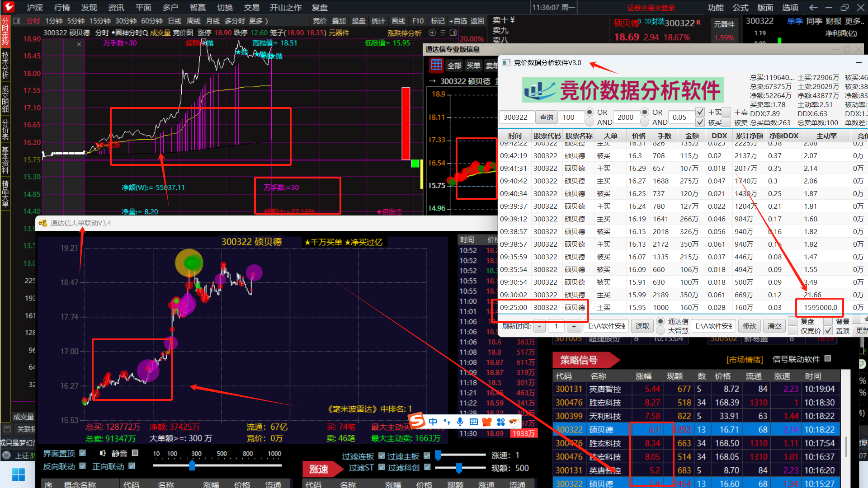868x488 pixels.
Task: Click the 读取 button
Action: [x=642, y=326]
